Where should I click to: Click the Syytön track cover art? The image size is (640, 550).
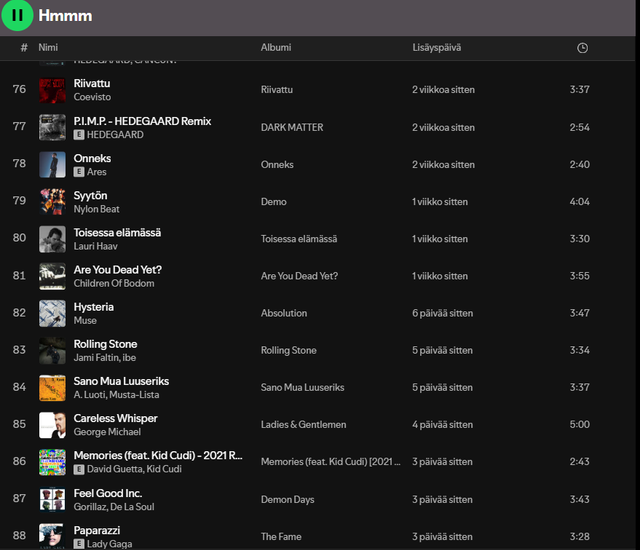tap(52, 202)
